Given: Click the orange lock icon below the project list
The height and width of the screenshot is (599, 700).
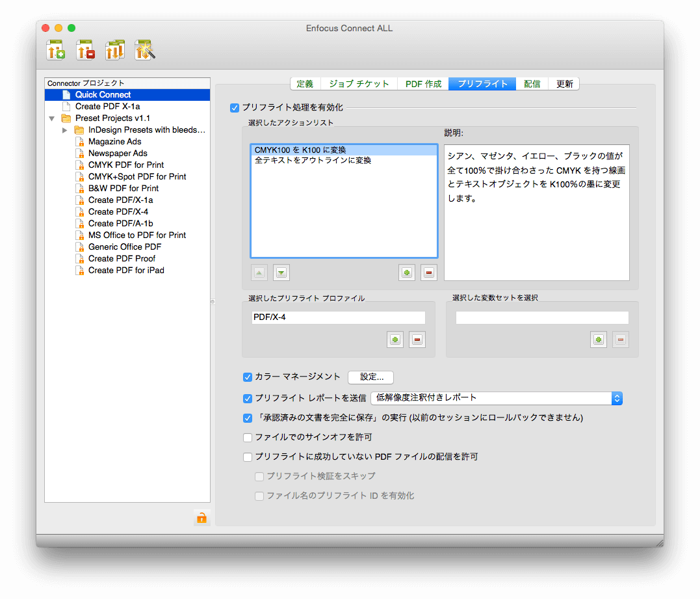Looking at the screenshot, I should coord(201,518).
